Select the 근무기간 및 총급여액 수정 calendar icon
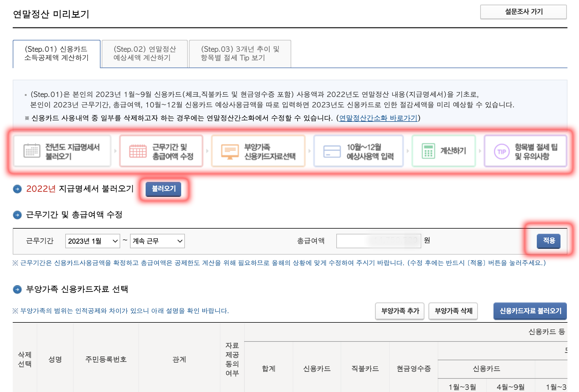Image resolution: width=579 pixels, height=392 pixels. pyautogui.click(x=138, y=150)
